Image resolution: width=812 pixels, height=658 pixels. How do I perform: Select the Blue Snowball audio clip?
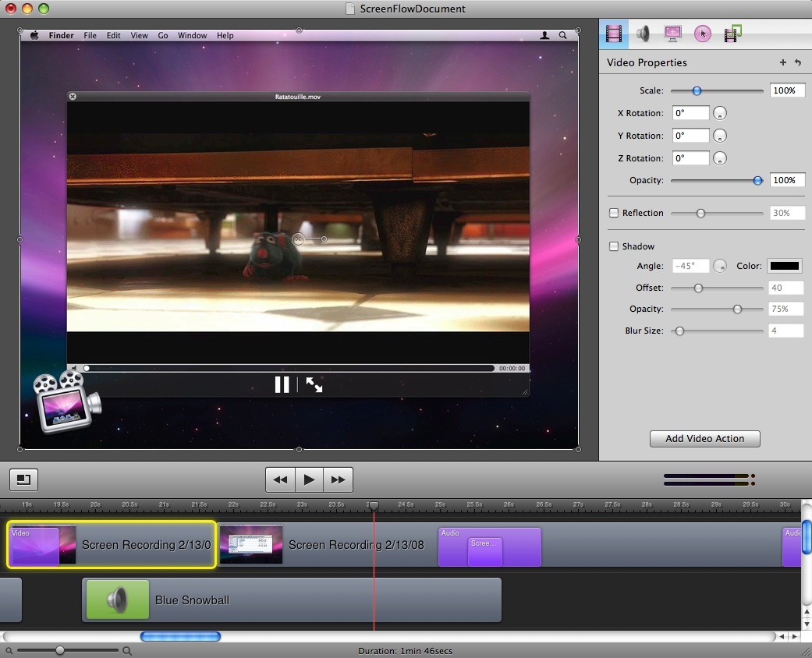pos(291,600)
